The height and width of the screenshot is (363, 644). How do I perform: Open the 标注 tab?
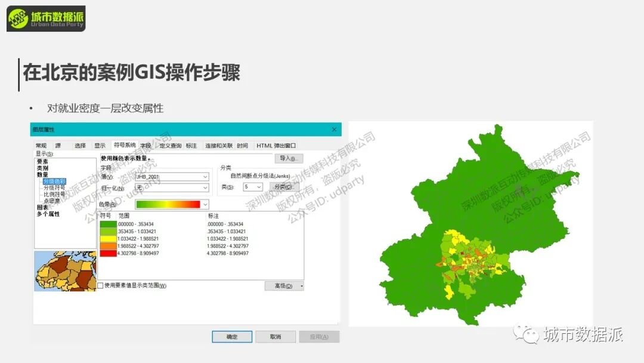pos(191,146)
